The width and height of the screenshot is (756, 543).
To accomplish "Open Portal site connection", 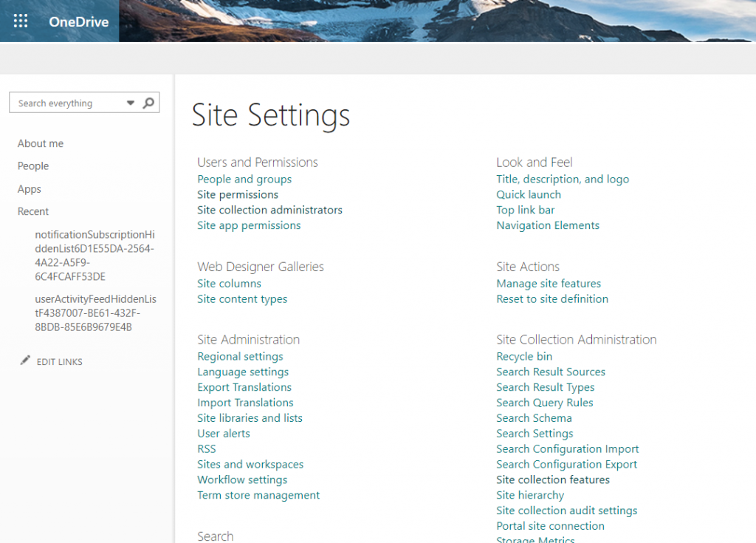I will tap(551, 526).
